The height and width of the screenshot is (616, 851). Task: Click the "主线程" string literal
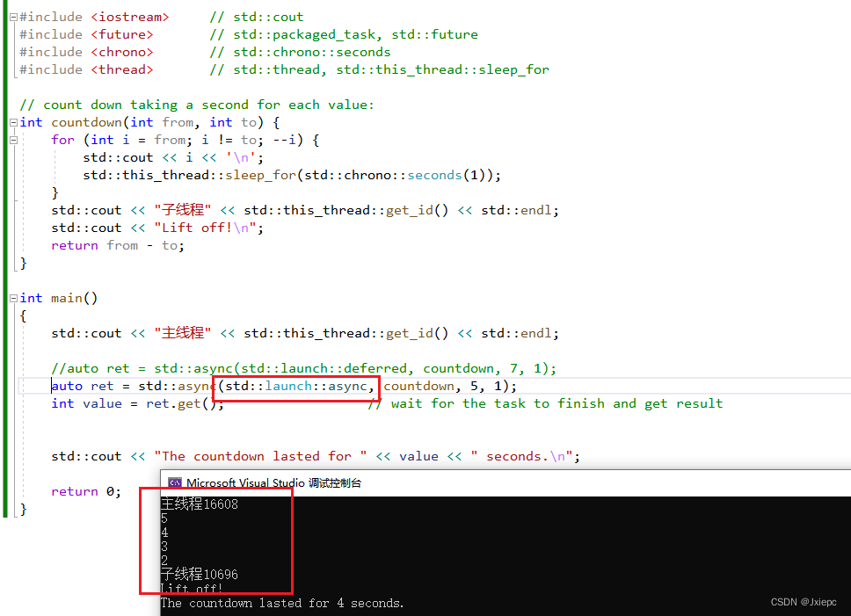click(182, 333)
